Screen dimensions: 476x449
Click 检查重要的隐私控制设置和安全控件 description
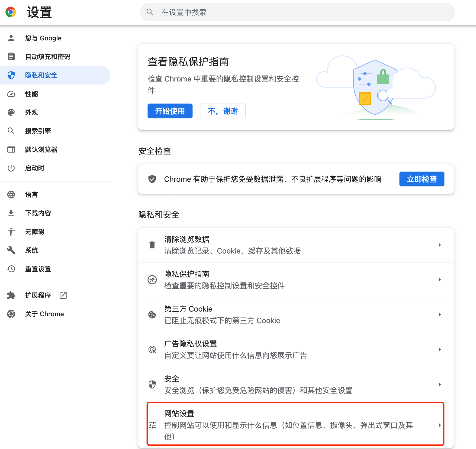click(224, 286)
